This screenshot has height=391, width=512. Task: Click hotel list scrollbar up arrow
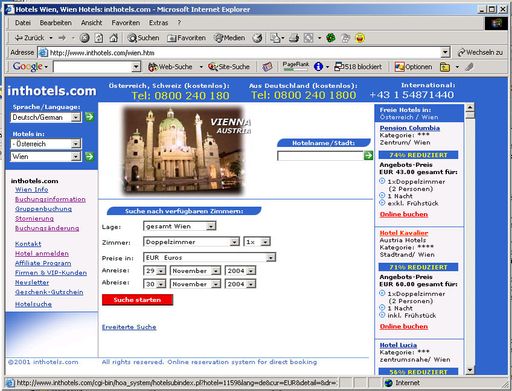(x=470, y=107)
